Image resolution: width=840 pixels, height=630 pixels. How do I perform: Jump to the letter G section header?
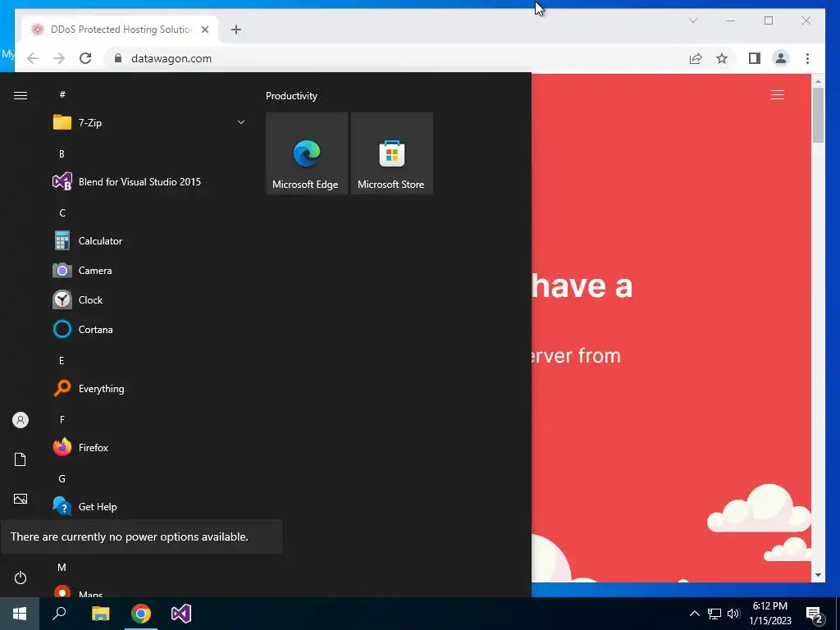(x=62, y=479)
